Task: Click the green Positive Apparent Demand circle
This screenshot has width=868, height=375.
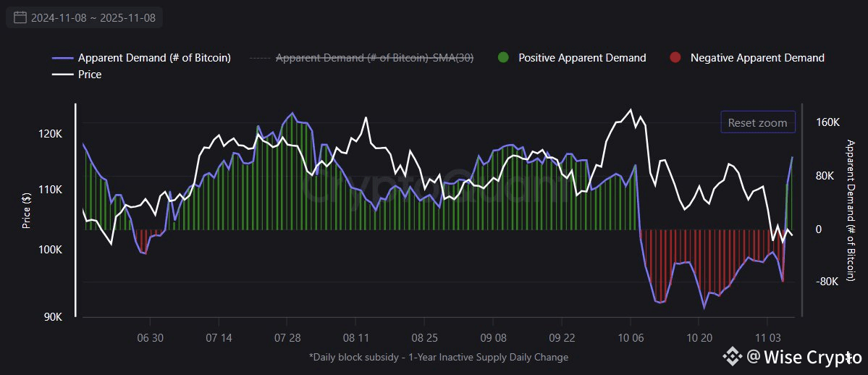Action: [x=504, y=58]
